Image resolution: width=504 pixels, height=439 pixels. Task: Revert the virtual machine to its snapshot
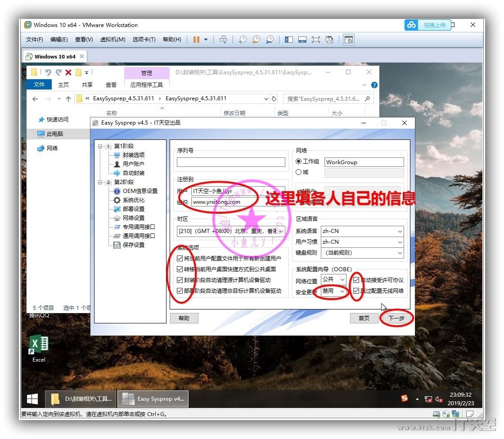(x=256, y=40)
